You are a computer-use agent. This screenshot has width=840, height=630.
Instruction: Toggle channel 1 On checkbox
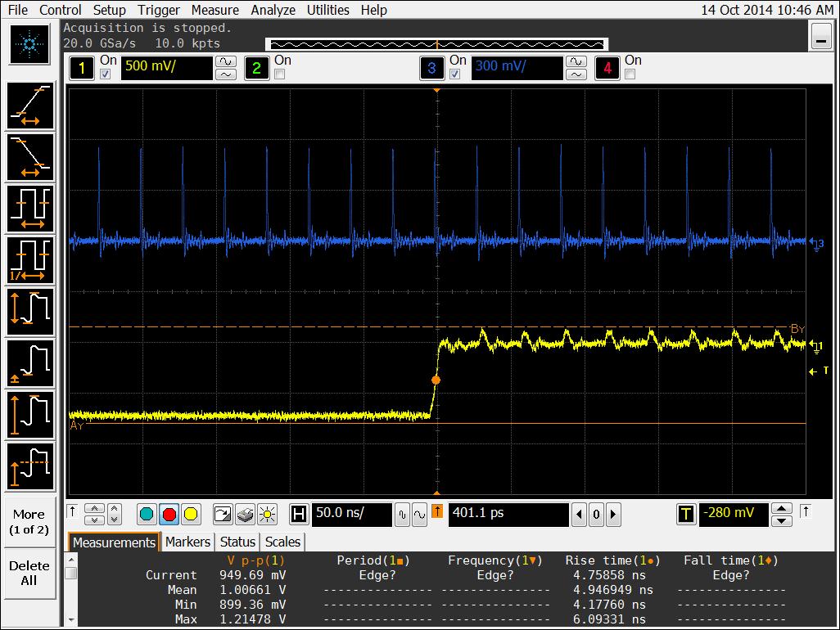tap(106, 74)
